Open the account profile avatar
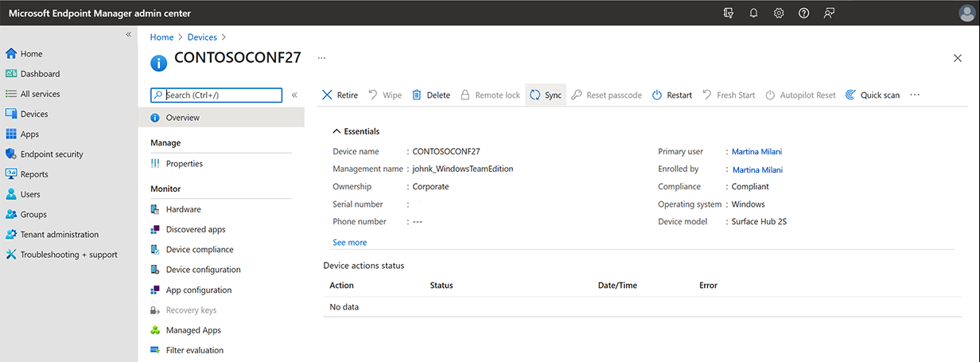Screen dimensions: 980x362 [966, 13]
